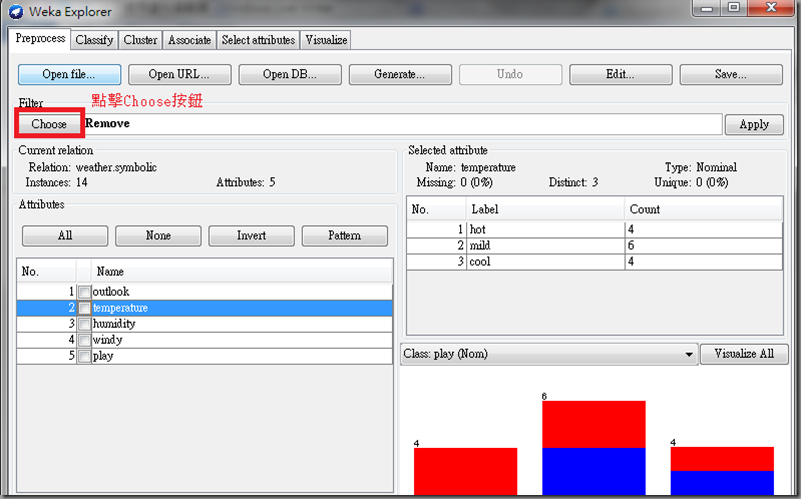Open the Visualize tab
801x499 pixels.
[326, 40]
